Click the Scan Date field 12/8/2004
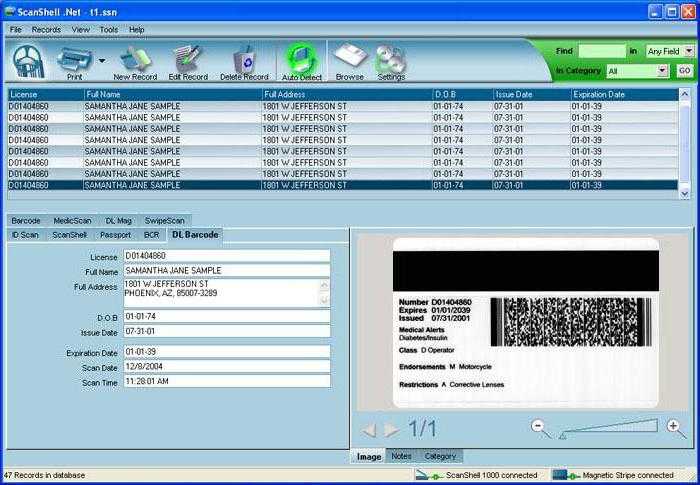The width and height of the screenshot is (700, 485). [x=227, y=367]
